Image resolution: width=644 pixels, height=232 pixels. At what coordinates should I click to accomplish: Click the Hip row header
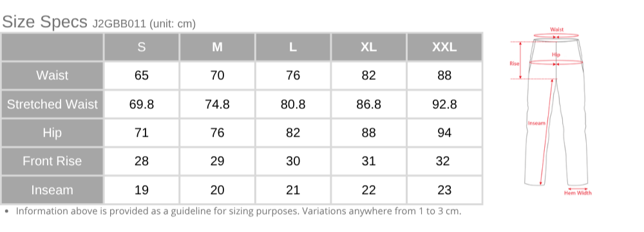[52, 133]
